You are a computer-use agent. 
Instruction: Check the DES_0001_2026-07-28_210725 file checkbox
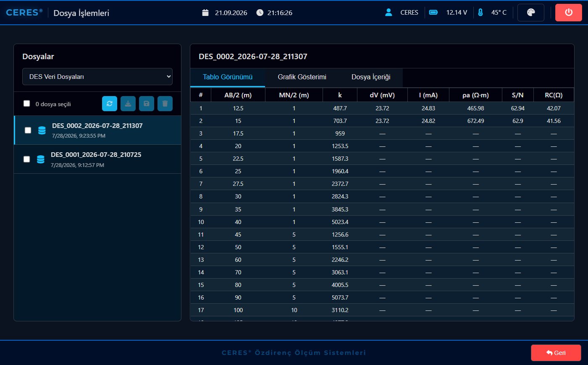(x=26, y=159)
